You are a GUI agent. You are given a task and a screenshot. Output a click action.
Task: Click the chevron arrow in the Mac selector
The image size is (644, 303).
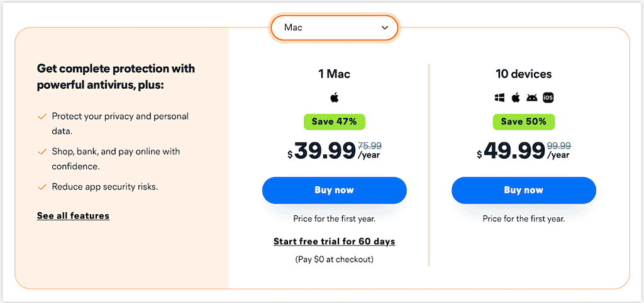(x=384, y=28)
